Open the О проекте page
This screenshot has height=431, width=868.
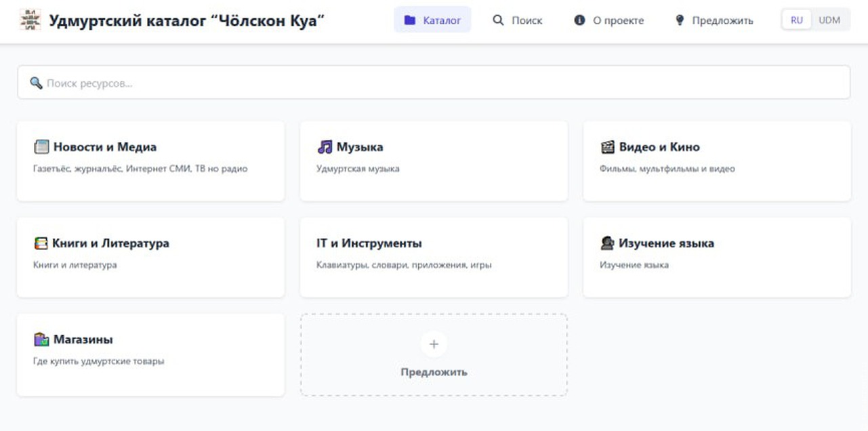tap(609, 20)
